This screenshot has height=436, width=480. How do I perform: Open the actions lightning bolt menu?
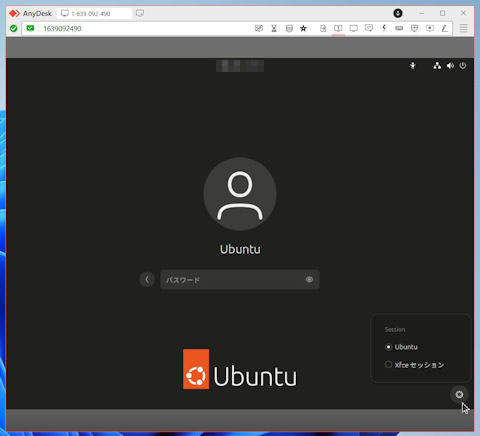(384, 28)
